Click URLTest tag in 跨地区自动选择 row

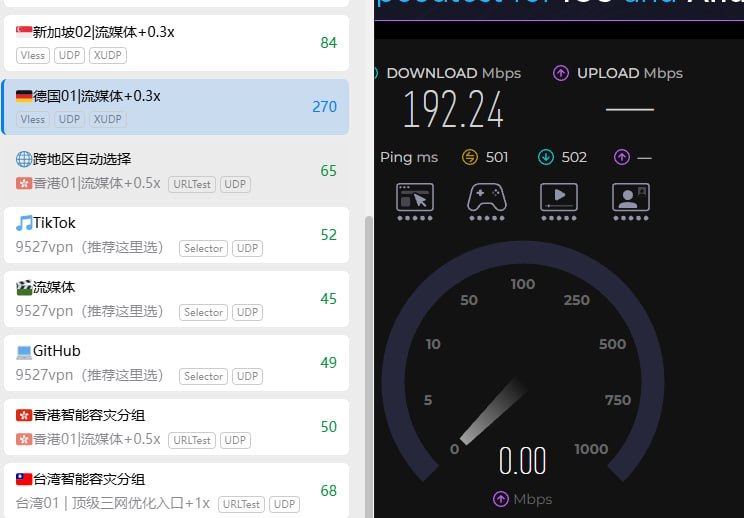192,185
